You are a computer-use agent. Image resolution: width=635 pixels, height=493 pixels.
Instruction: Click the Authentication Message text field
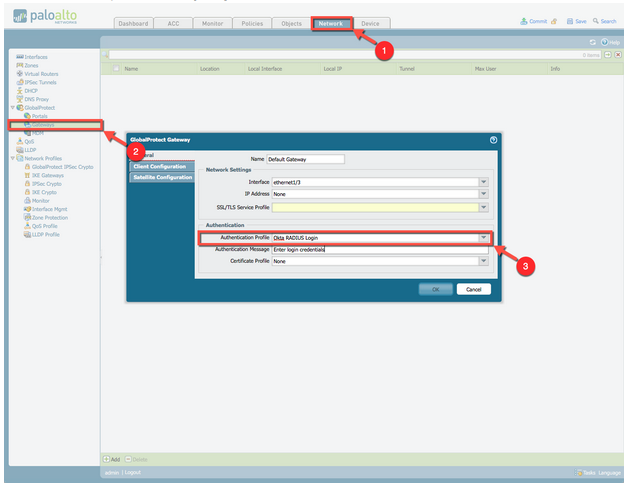[x=379, y=249]
